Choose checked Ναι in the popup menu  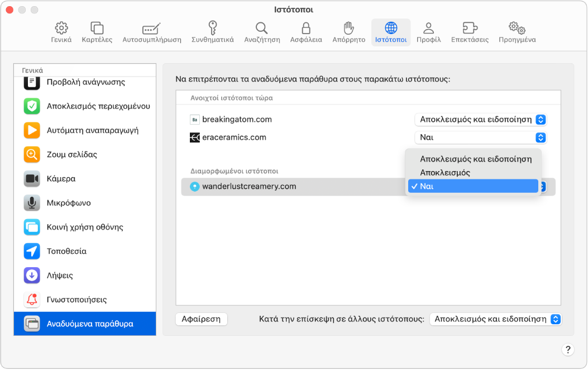tap(474, 186)
